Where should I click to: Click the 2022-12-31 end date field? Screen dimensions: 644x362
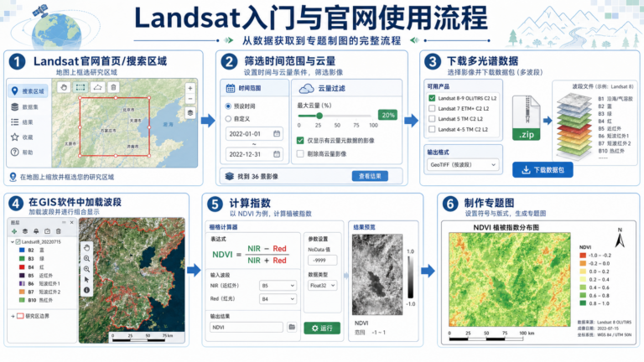(x=254, y=154)
